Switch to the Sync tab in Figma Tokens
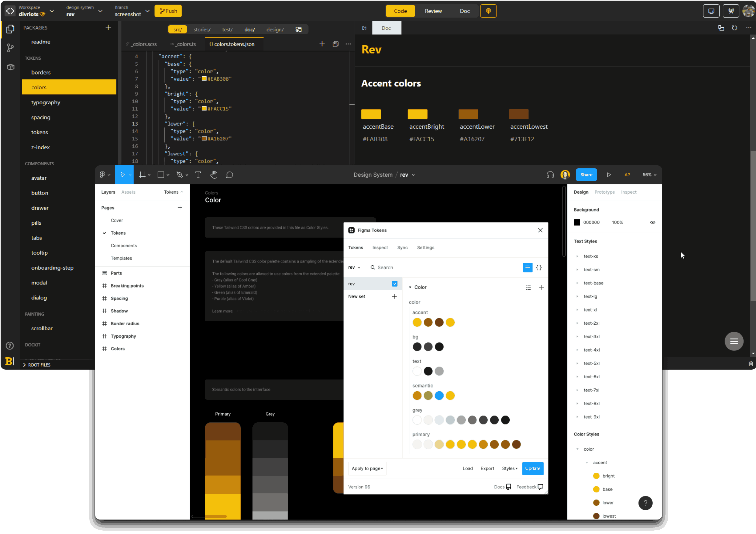Viewport: 756px width, 534px height. click(402, 247)
